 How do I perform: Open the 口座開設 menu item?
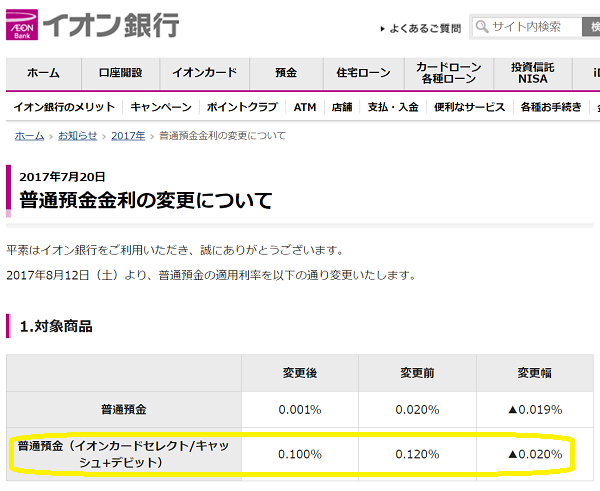[x=121, y=73]
